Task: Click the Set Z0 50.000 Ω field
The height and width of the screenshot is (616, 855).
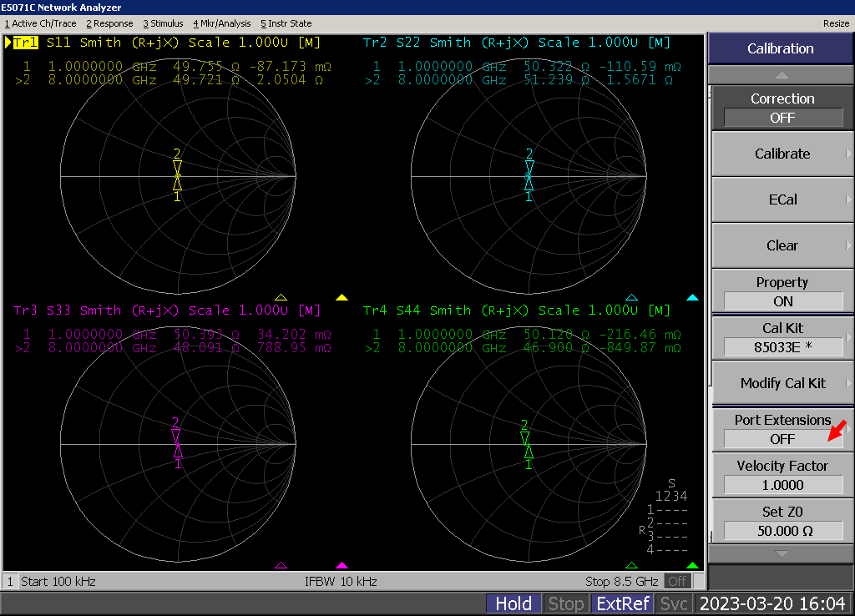Action: (x=782, y=530)
